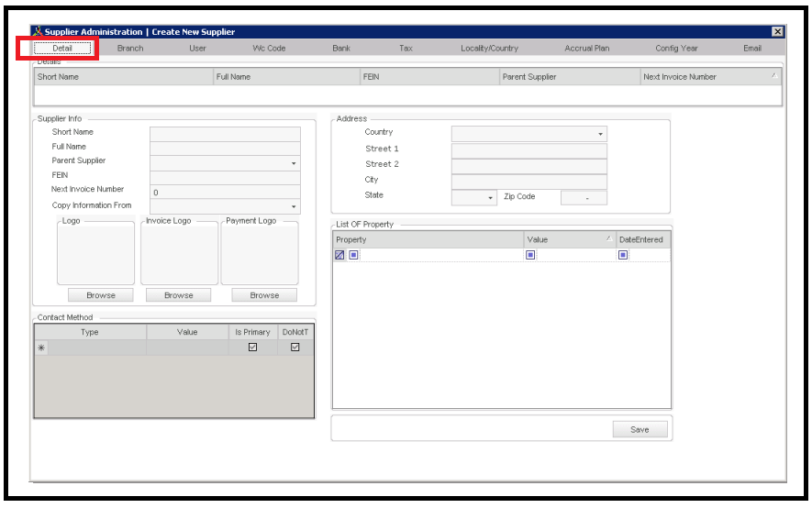Click the Zip Code input field
Screen dimensions: 812x508
pyautogui.click(x=584, y=198)
